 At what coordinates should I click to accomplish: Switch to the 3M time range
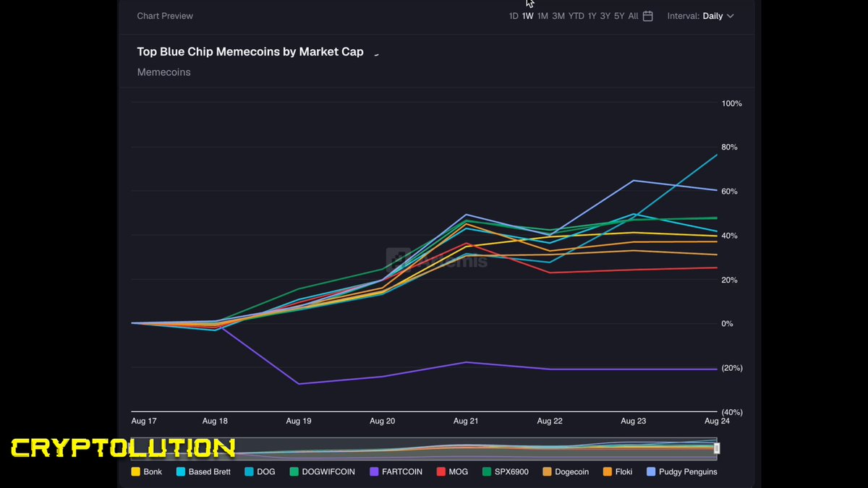(x=558, y=16)
